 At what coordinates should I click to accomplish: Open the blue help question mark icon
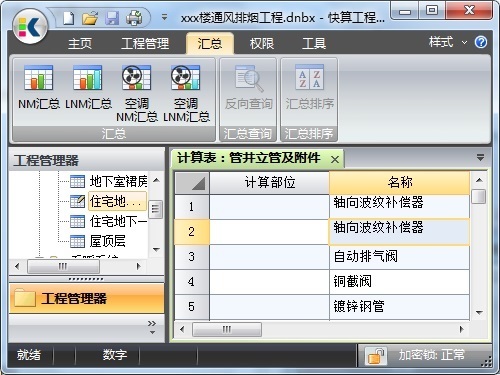(x=481, y=42)
